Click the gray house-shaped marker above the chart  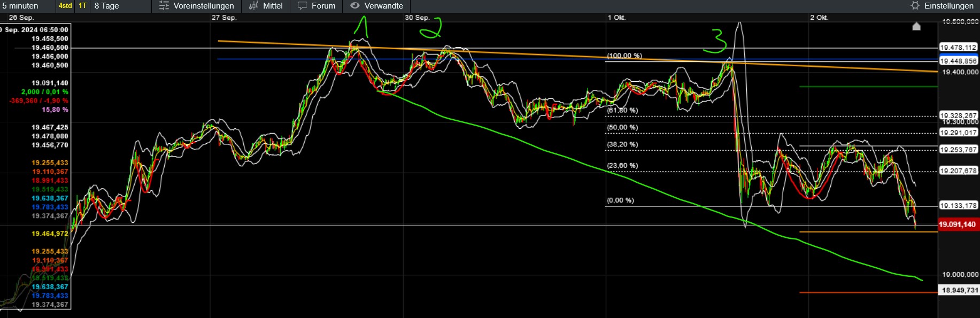pos(916,26)
